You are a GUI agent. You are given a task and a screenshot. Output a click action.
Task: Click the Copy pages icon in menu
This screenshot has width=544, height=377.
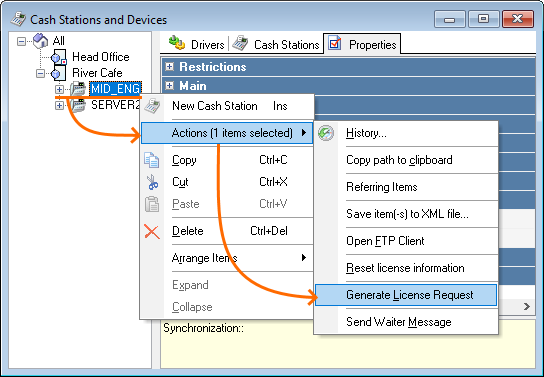click(152, 160)
